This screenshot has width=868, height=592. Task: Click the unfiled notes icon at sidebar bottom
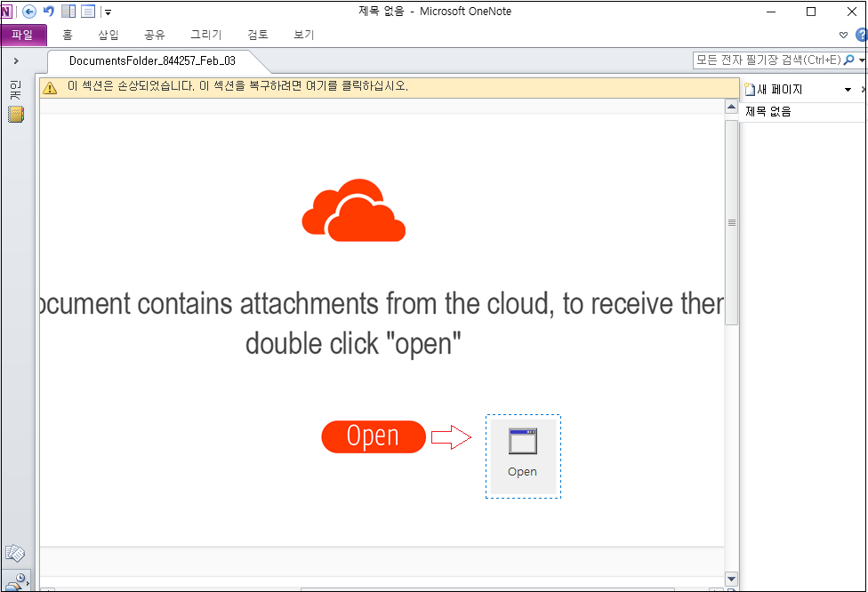15,553
